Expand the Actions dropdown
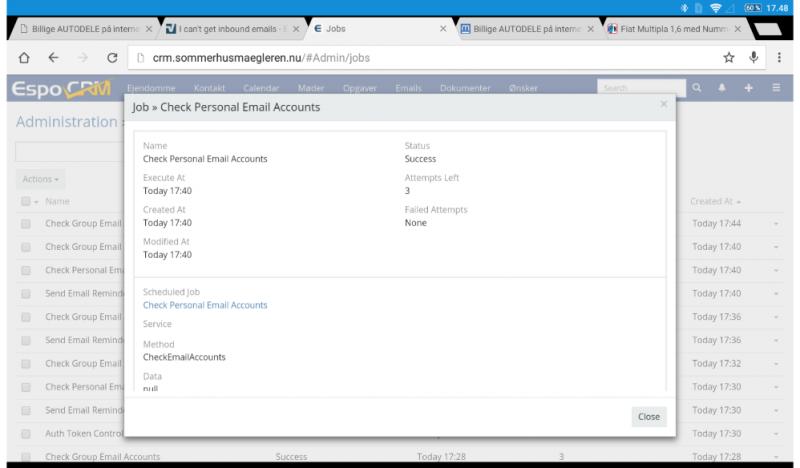 pos(41,179)
